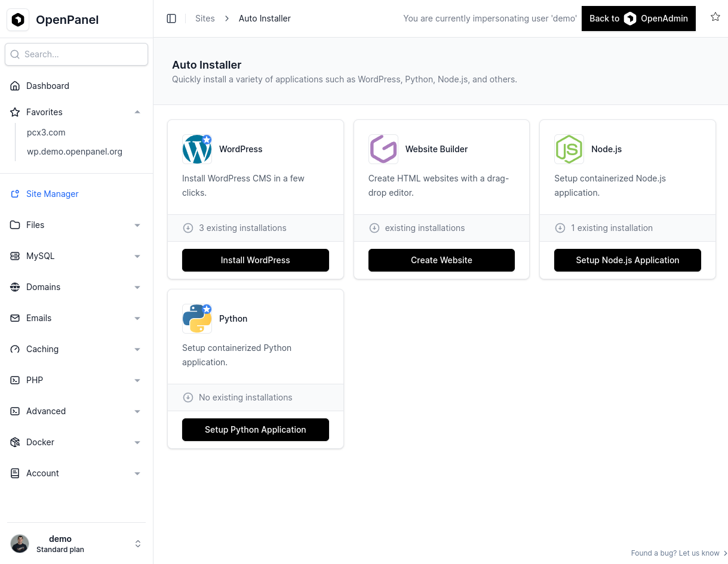
Task: Click Create Website button
Action: point(441,260)
